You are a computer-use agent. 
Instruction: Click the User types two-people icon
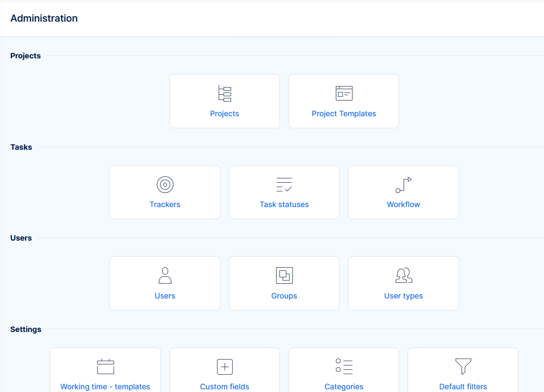pos(403,276)
